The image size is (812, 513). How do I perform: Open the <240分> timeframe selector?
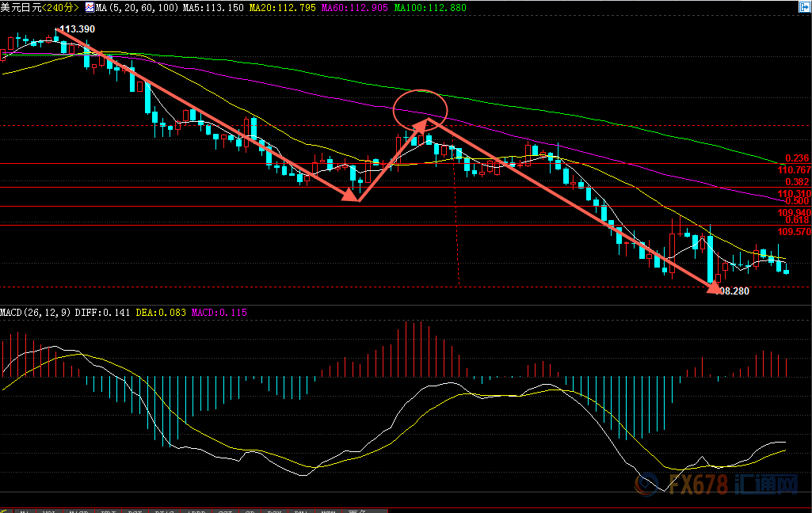click(60, 8)
